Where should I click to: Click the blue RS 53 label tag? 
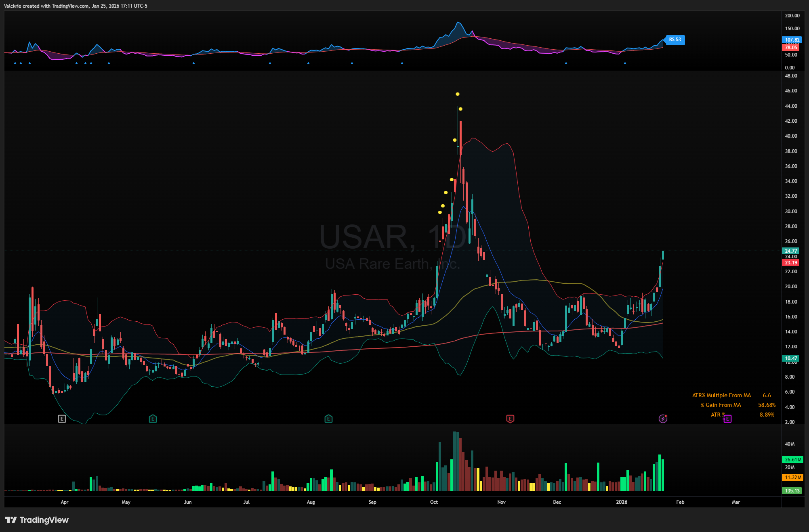point(675,40)
